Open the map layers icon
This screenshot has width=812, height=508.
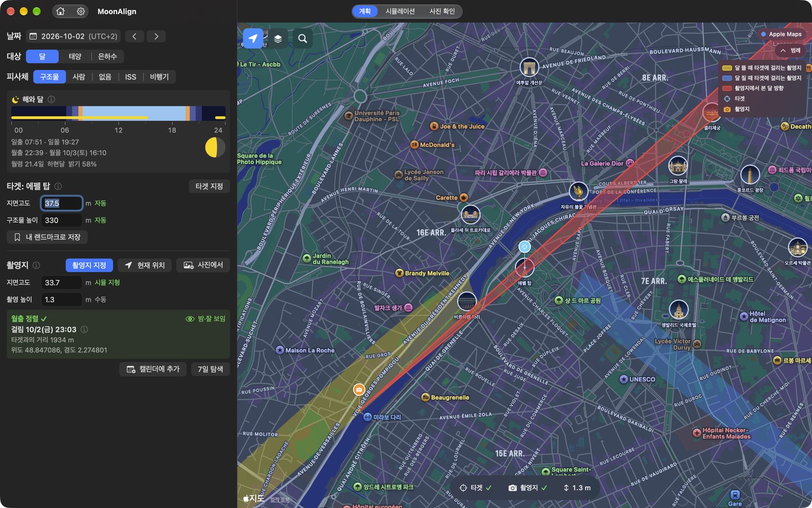(278, 38)
